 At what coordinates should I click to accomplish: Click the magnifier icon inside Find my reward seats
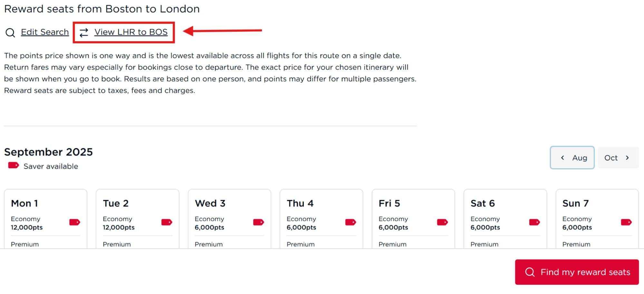pyautogui.click(x=530, y=272)
